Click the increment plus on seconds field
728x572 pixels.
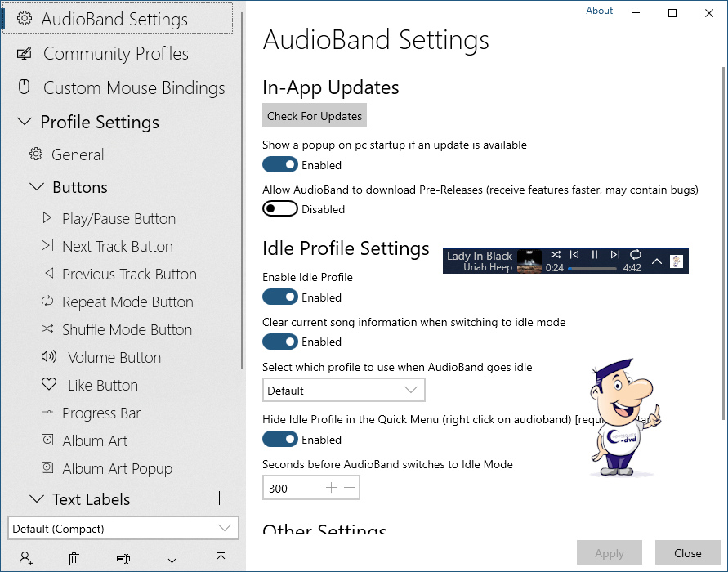tap(331, 488)
